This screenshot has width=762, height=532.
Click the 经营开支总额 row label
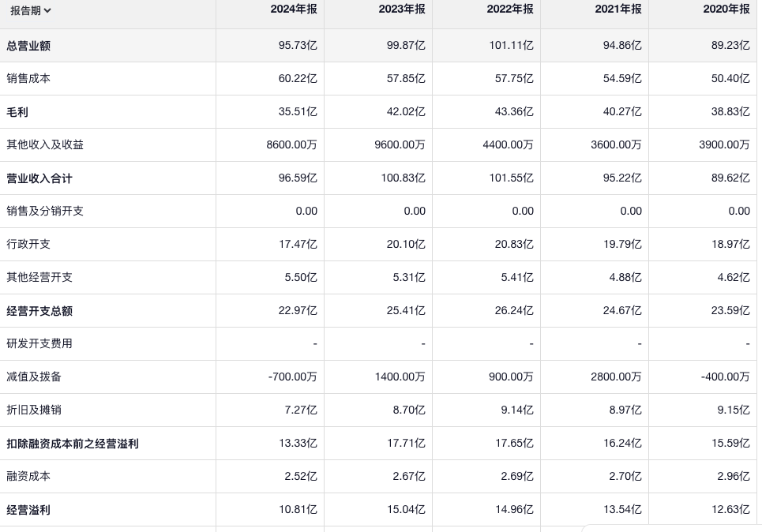coord(39,311)
